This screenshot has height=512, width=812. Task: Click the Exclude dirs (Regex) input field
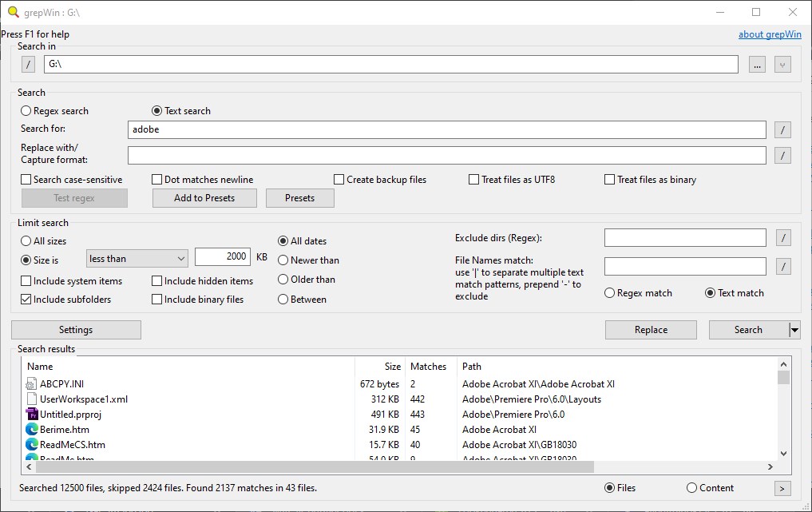pyautogui.click(x=685, y=238)
